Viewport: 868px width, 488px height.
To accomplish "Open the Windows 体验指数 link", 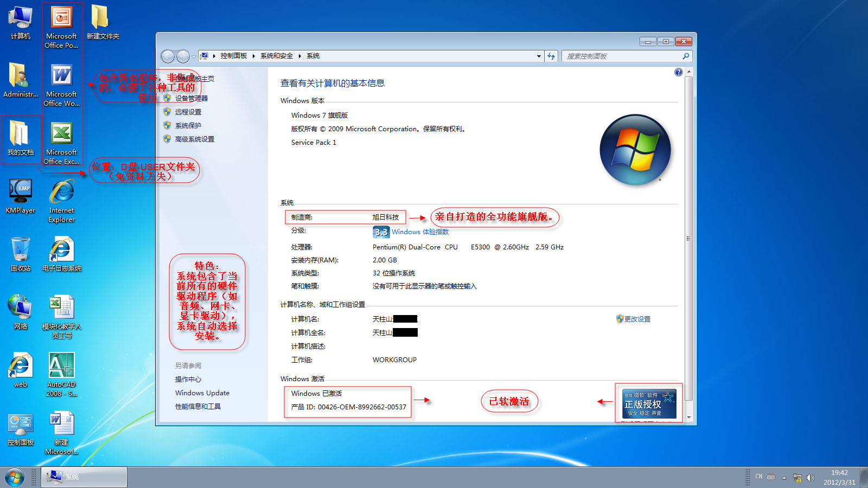I will click(x=420, y=232).
